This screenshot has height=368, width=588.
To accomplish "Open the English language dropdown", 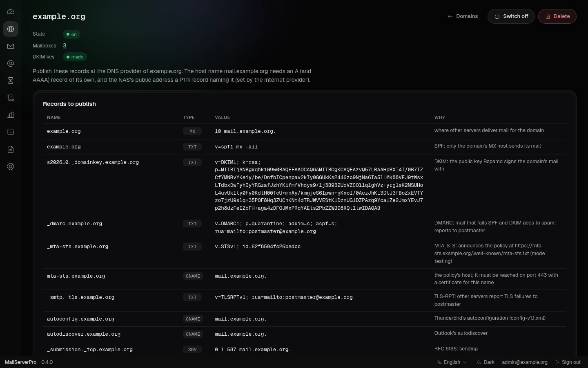I will (x=452, y=362).
